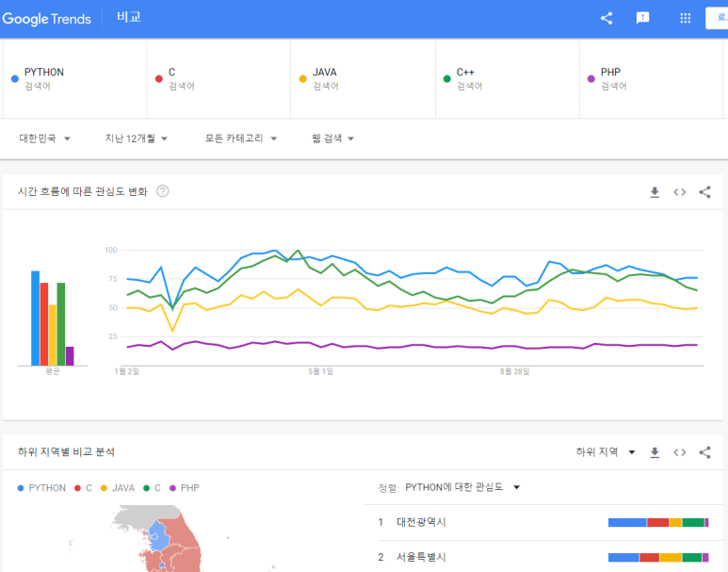Open the Google Trends home logo

point(46,19)
